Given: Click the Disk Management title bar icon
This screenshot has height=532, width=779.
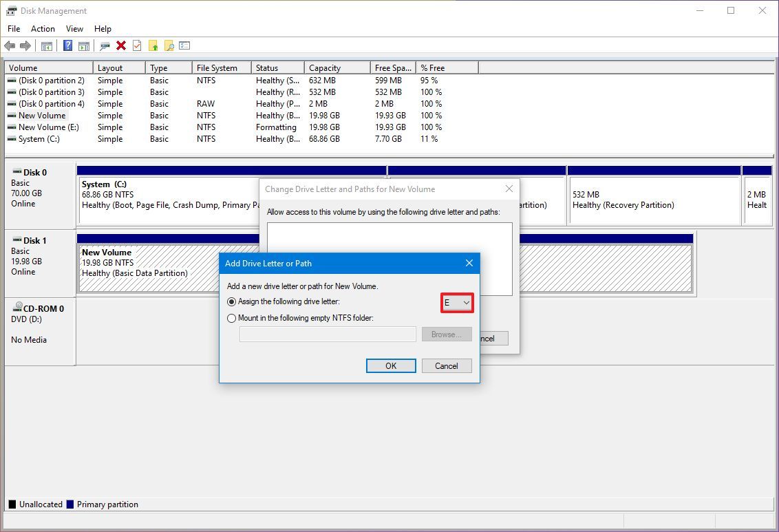Looking at the screenshot, I should [x=10, y=10].
